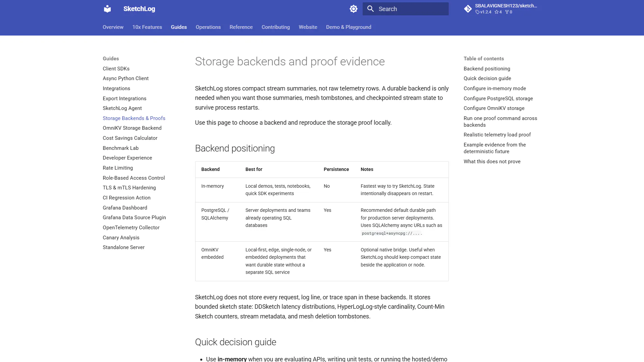Jump to Quick decision guide section
644x362 pixels.
pos(487,78)
